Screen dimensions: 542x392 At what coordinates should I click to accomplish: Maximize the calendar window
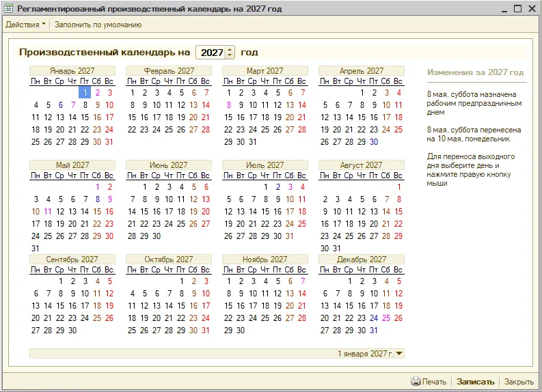pos(518,9)
